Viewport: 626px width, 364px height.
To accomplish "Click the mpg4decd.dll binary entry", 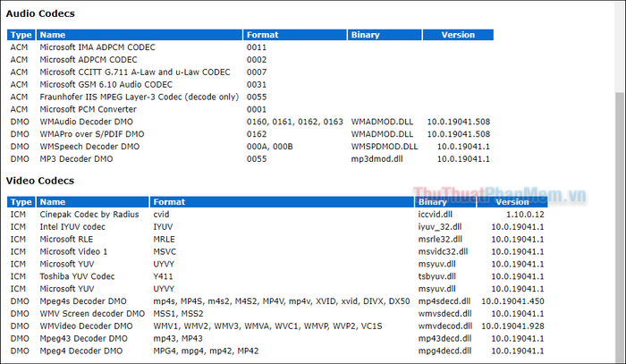I will pos(444,351).
